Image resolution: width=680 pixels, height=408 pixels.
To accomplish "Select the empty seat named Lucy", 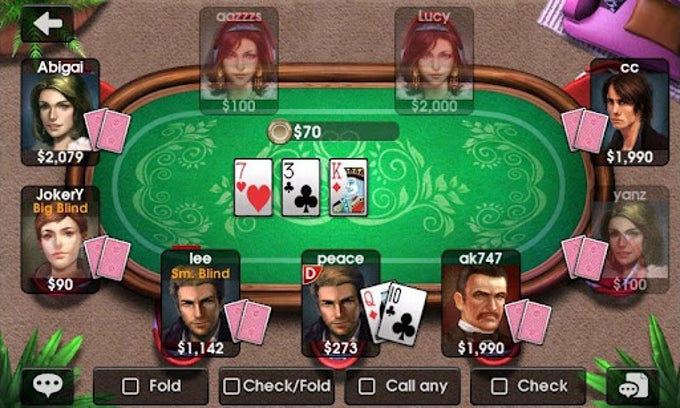I will point(434,61).
